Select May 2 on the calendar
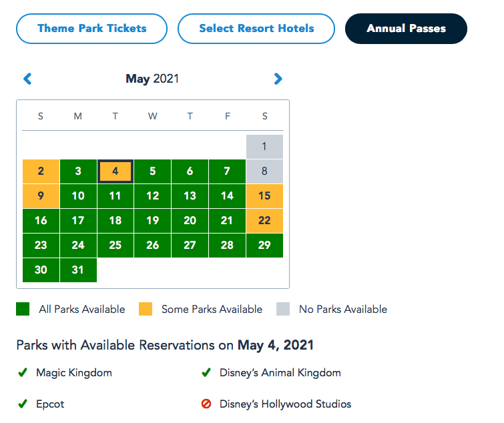Viewport: 504px width, 423px height. coord(41,171)
